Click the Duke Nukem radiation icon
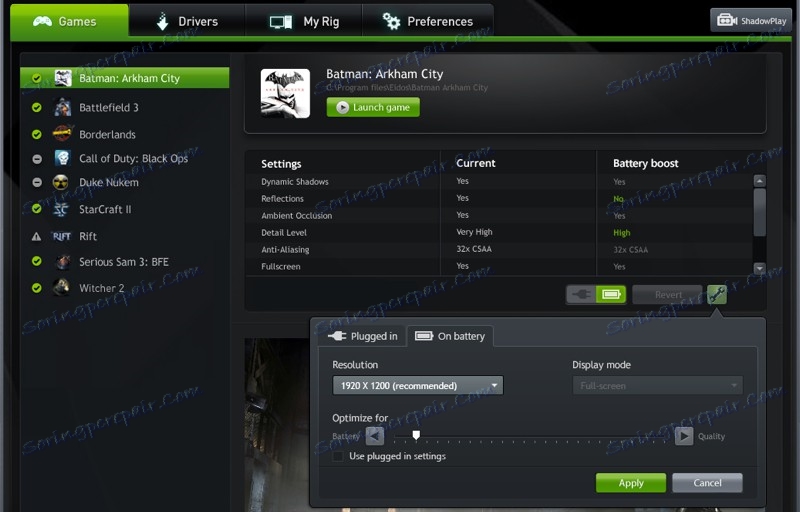 [61, 183]
